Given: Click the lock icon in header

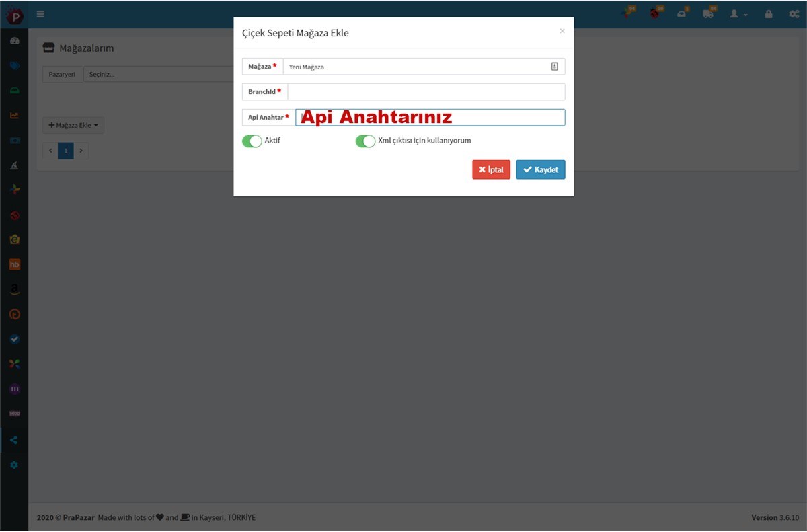Looking at the screenshot, I should tap(769, 14).
